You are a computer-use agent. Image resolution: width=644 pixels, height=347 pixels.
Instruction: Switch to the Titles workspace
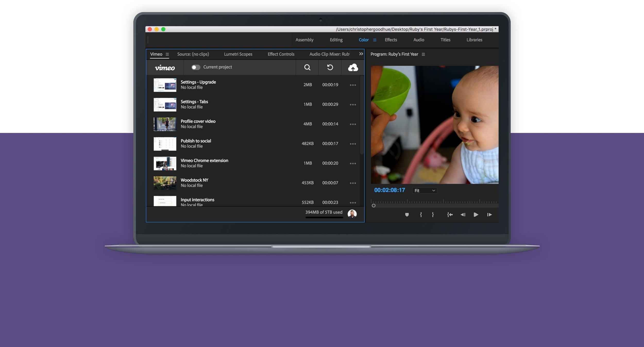(x=445, y=40)
